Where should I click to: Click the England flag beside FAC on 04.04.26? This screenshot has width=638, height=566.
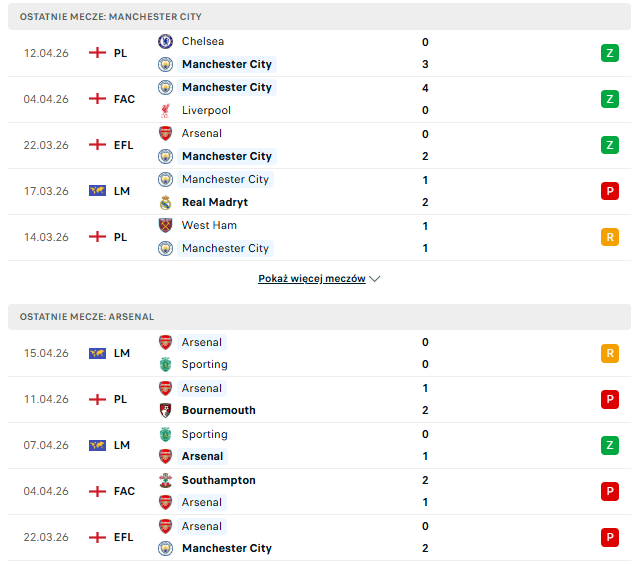click(97, 99)
